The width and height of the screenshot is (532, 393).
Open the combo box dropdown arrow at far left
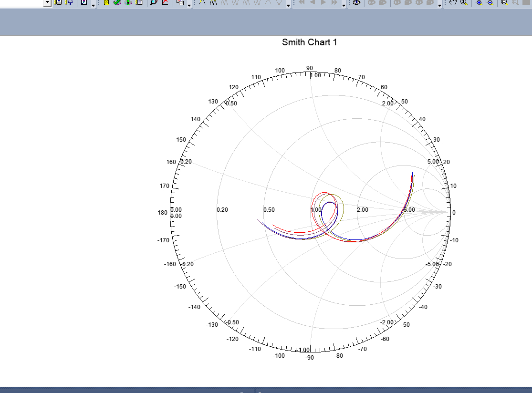48,3
